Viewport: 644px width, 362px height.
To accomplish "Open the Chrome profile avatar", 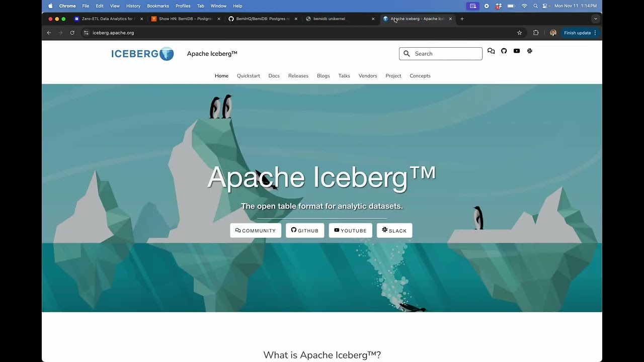I will pos(553,33).
